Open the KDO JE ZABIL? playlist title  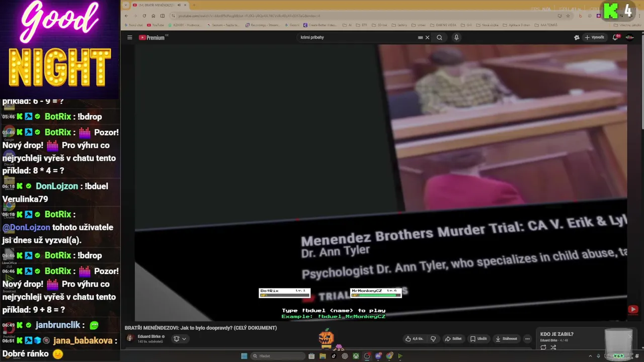557,334
